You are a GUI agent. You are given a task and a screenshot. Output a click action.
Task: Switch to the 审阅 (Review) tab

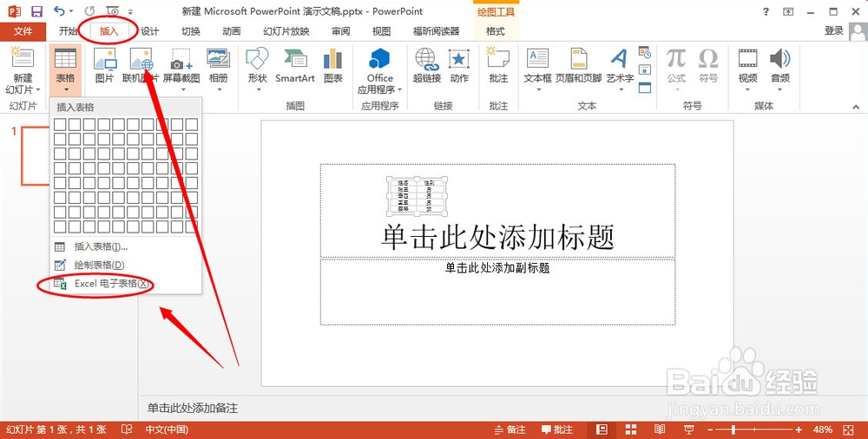pos(340,31)
